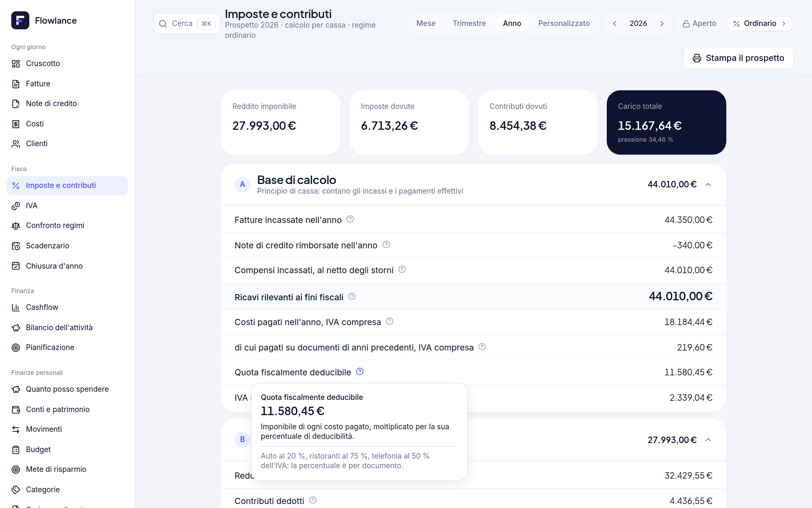Image resolution: width=812 pixels, height=508 pixels.
Task: Open Bilancio dell'attività piggy bank icon
Action: 16,328
